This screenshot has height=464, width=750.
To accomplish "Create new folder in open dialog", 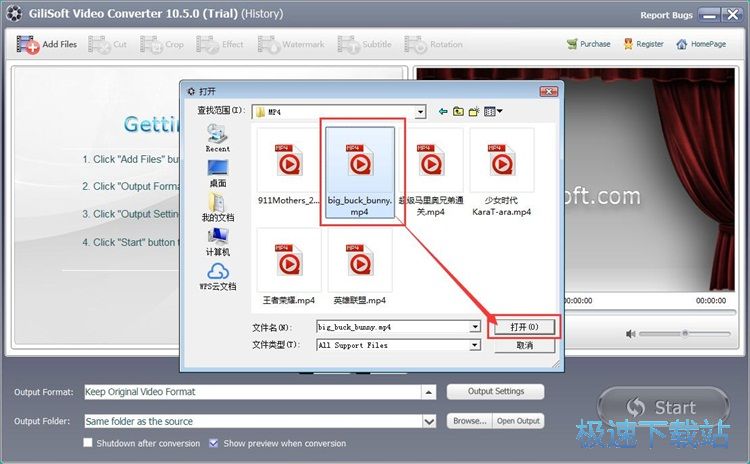I will [x=474, y=111].
